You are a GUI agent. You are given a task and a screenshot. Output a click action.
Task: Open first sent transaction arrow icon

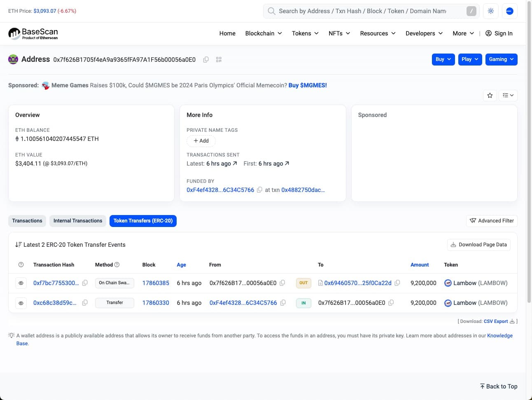pos(287,164)
